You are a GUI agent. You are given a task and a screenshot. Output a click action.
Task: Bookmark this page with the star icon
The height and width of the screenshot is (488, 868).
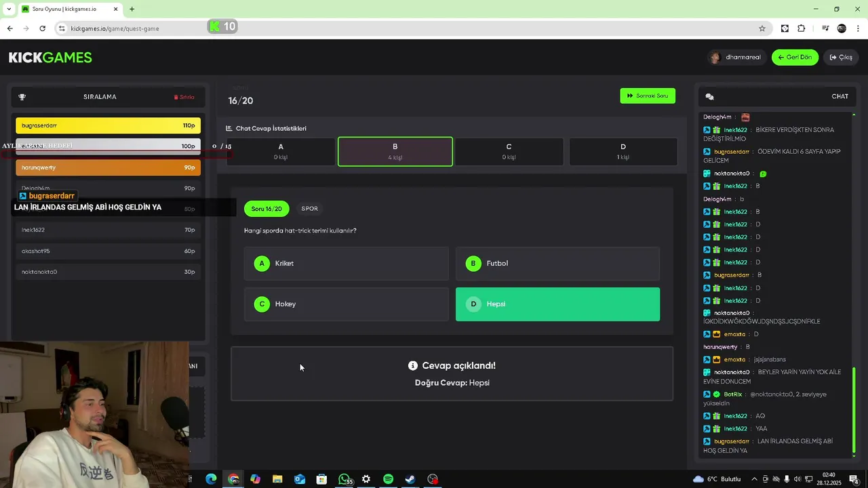(762, 28)
